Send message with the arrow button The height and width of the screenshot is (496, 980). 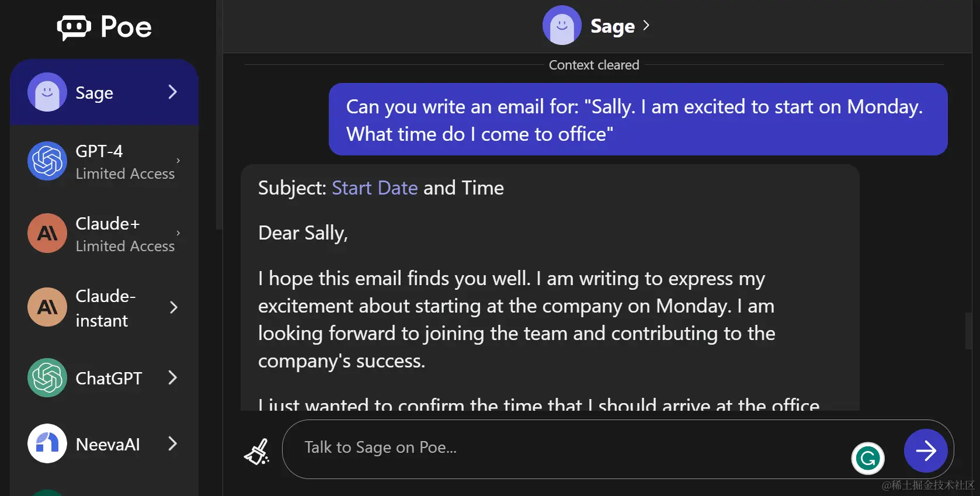click(x=926, y=450)
